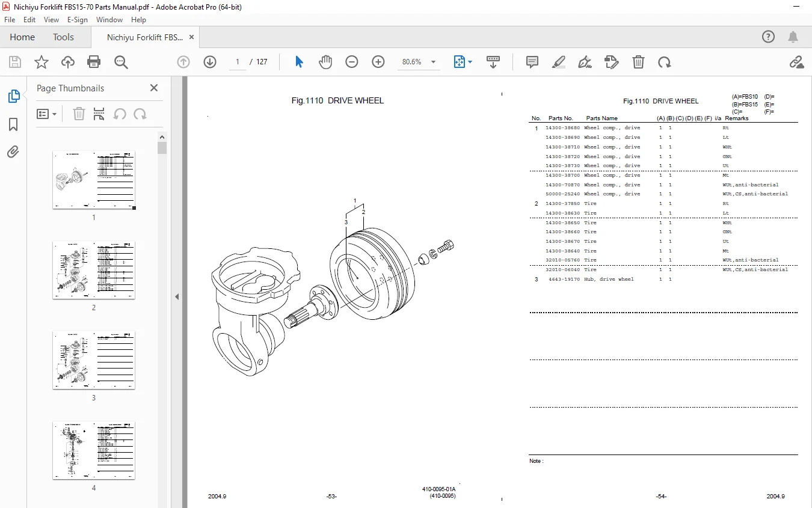Image resolution: width=812 pixels, height=508 pixels.
Task: Switch to the Tools tab
Action: pyautogui.click(x=63, y=37)
